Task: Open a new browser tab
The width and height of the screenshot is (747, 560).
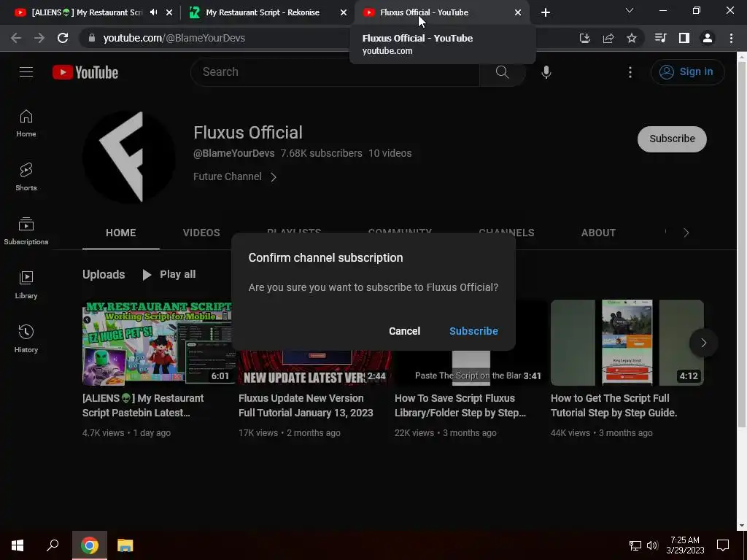Action: click(546, 12)
